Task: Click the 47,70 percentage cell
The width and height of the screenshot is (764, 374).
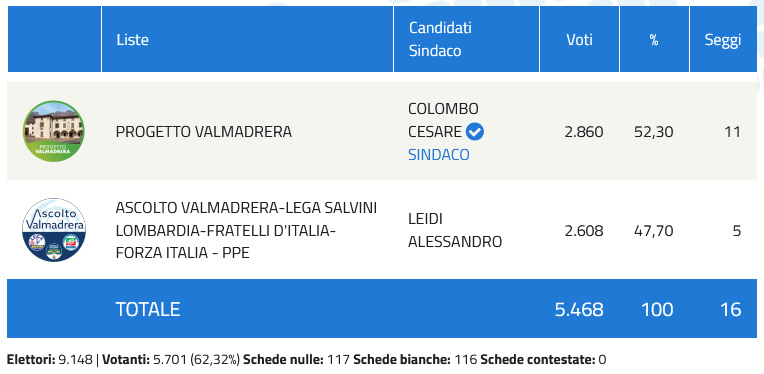Action: click(653, 230)
